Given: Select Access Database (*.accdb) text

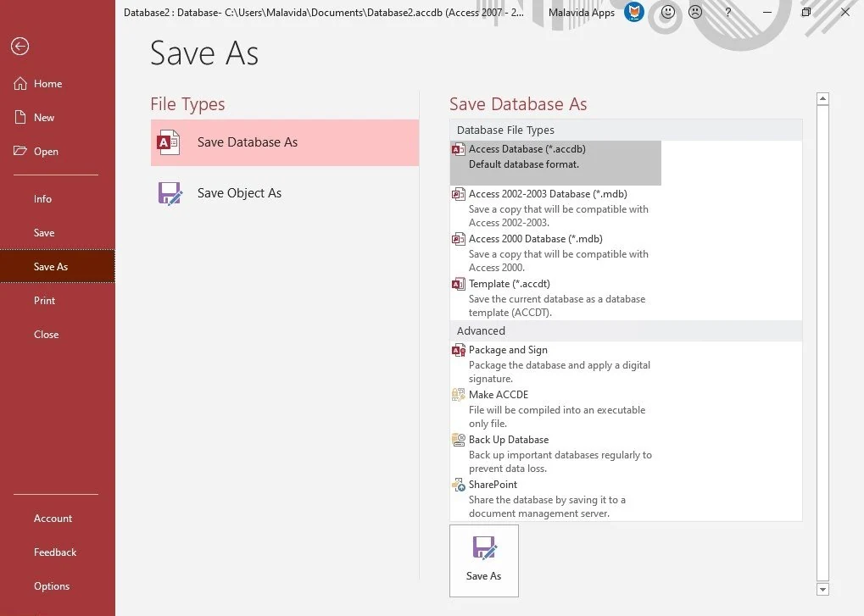Looking at the screenshot, I should coord(527,149).
